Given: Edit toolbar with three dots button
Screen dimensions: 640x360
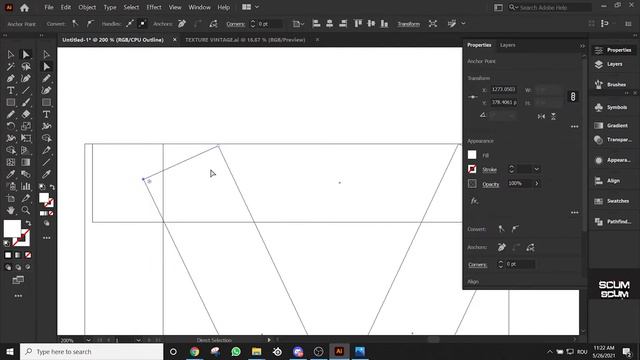Looking at the screenshot, I should point(18,296).
